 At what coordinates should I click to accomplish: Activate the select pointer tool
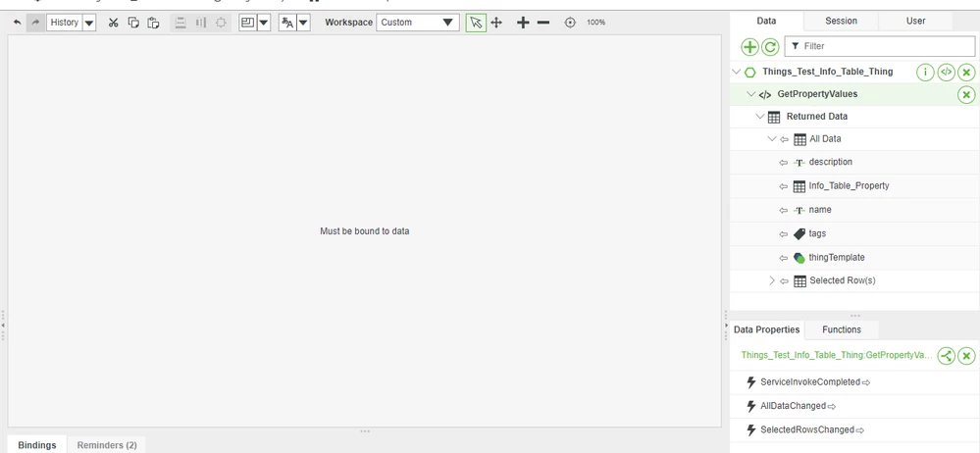click(x=476, y=23)
